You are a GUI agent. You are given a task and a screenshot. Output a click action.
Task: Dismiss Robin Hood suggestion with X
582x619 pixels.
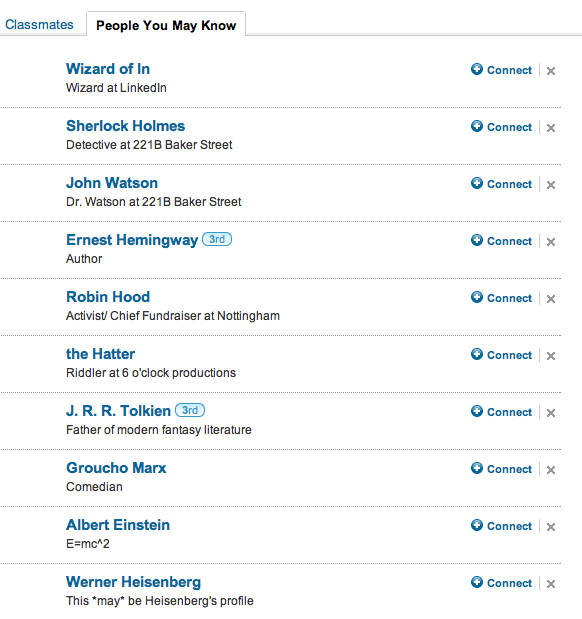pyautogui.click(x=551, y=299)
